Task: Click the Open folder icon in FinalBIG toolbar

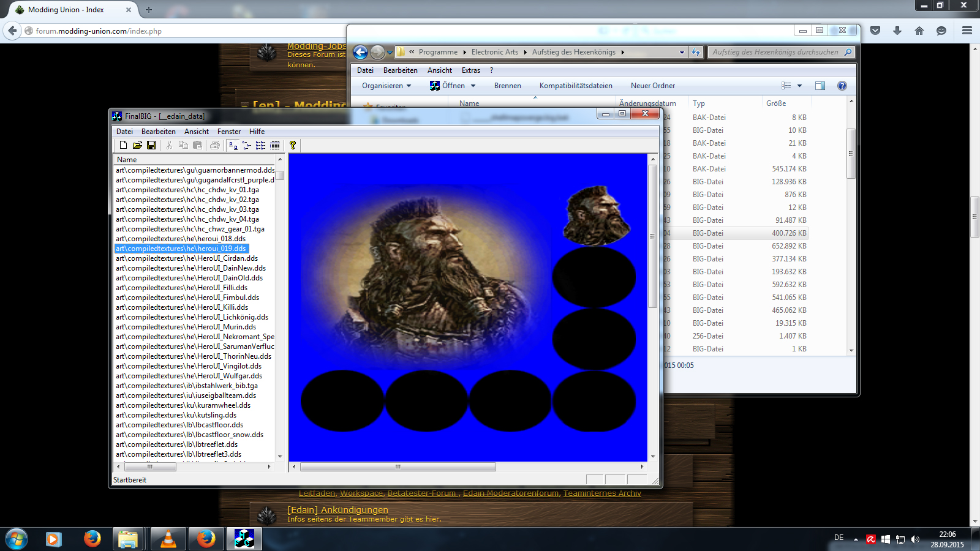Action: point(137,145)
